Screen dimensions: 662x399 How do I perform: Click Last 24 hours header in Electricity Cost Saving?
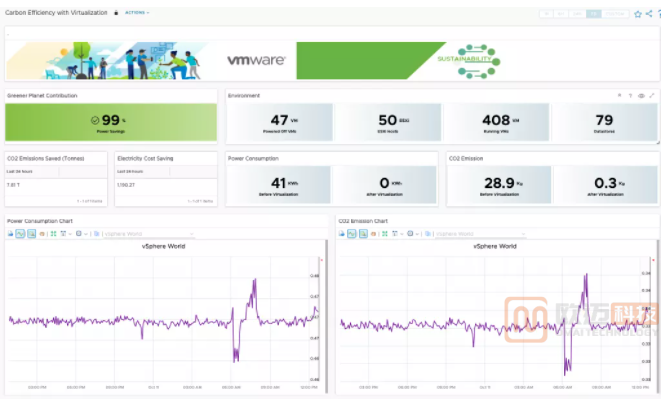pyautogui.click(x=130, y=171)
